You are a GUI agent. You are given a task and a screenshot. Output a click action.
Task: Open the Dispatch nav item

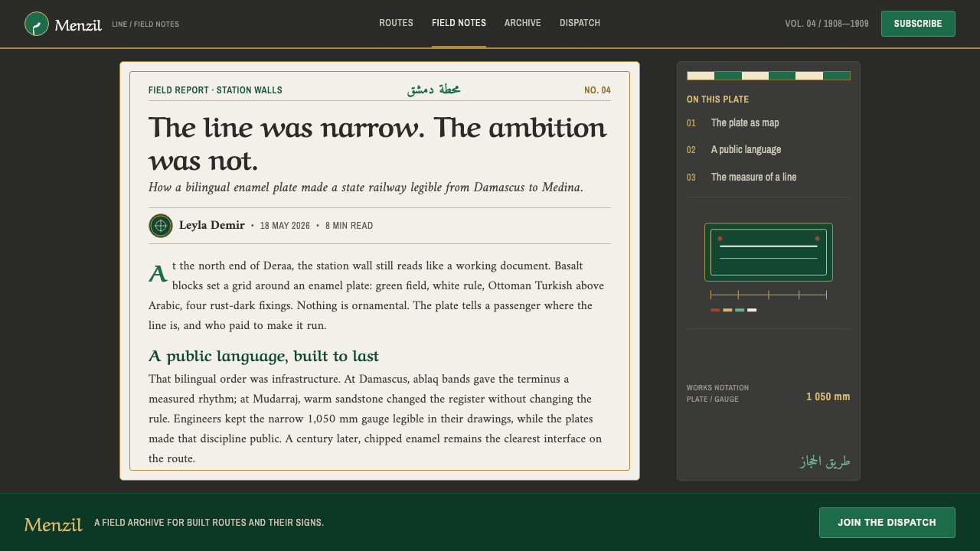580,23
